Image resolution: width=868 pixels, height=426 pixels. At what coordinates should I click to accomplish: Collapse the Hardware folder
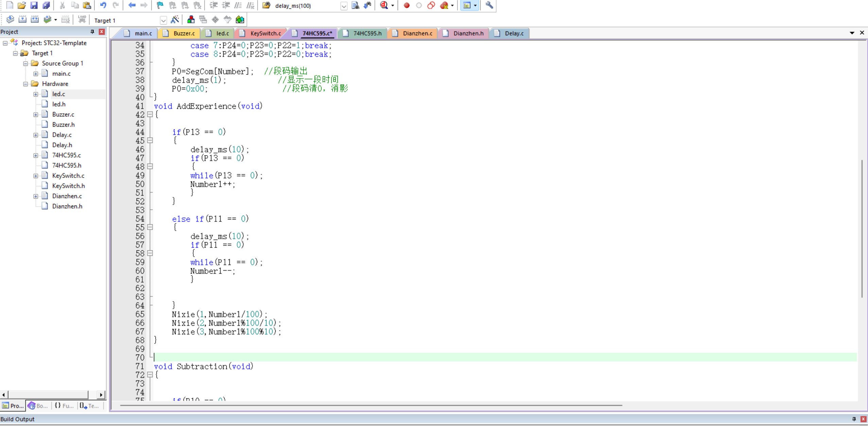[25, 84]
